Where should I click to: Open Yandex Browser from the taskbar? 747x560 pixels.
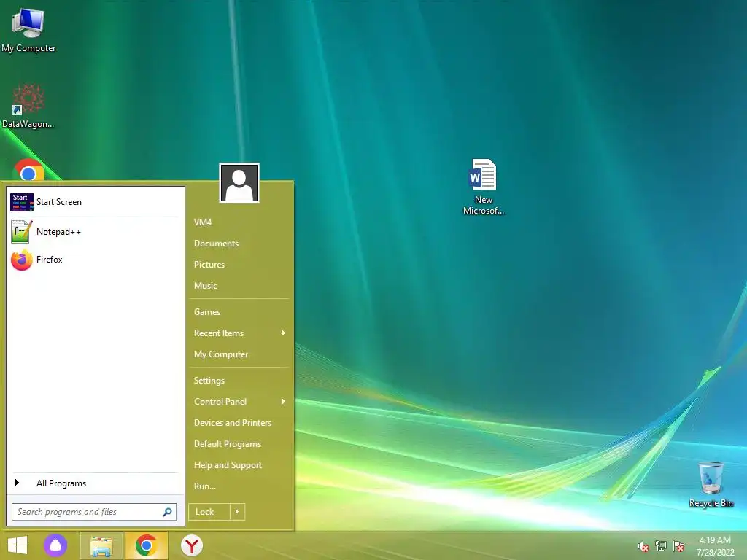pos(192,545)
